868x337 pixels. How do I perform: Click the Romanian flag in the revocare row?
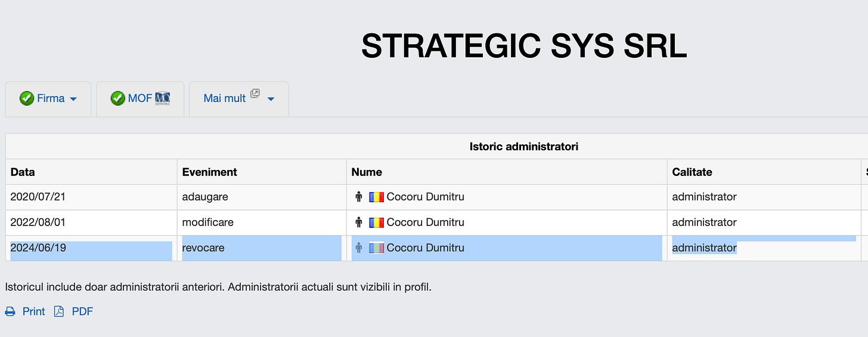[376, 248]
